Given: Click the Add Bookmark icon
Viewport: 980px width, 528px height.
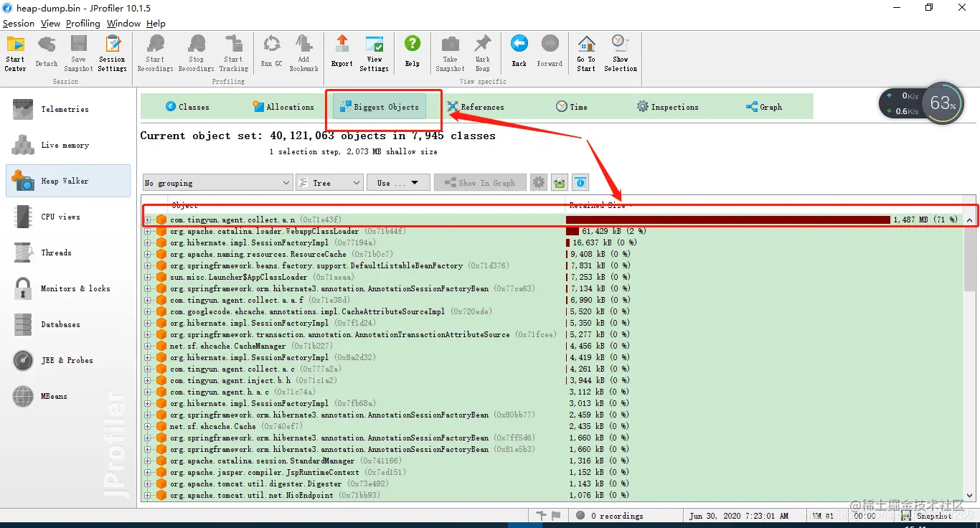Looking at the screenshot, I should (303, 52).
